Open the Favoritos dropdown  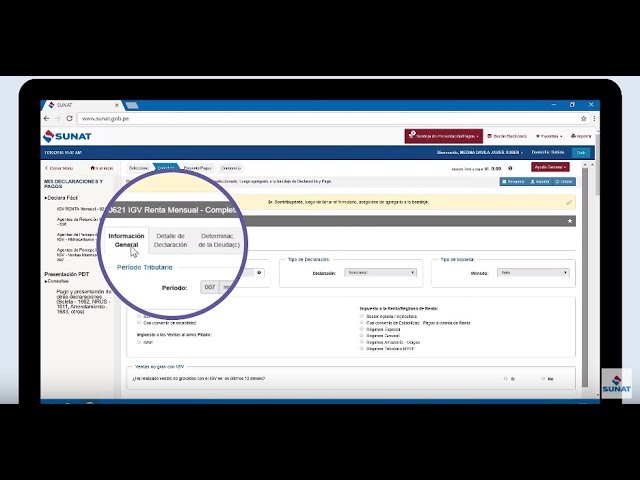(549, 136)
